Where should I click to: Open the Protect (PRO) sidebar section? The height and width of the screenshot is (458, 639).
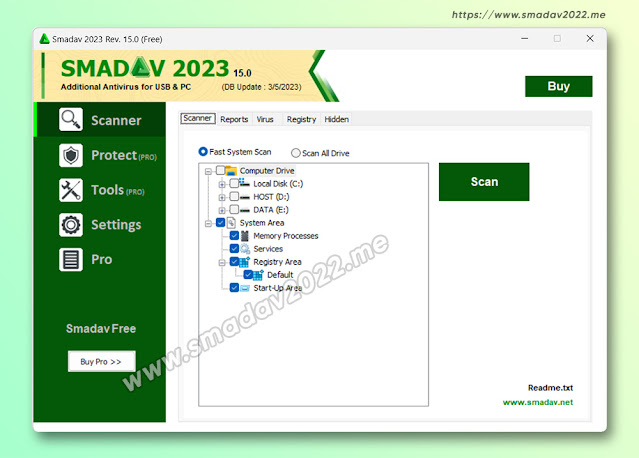pyautogui.click(x=100, y=155)
